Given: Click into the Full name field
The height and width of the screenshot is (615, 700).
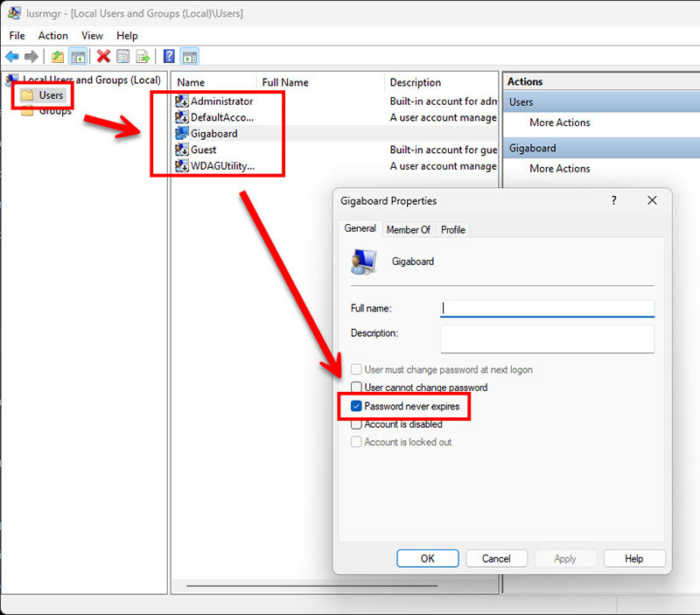Looking at the screenshot, I should pyautogui.click(x=548, y=309).
